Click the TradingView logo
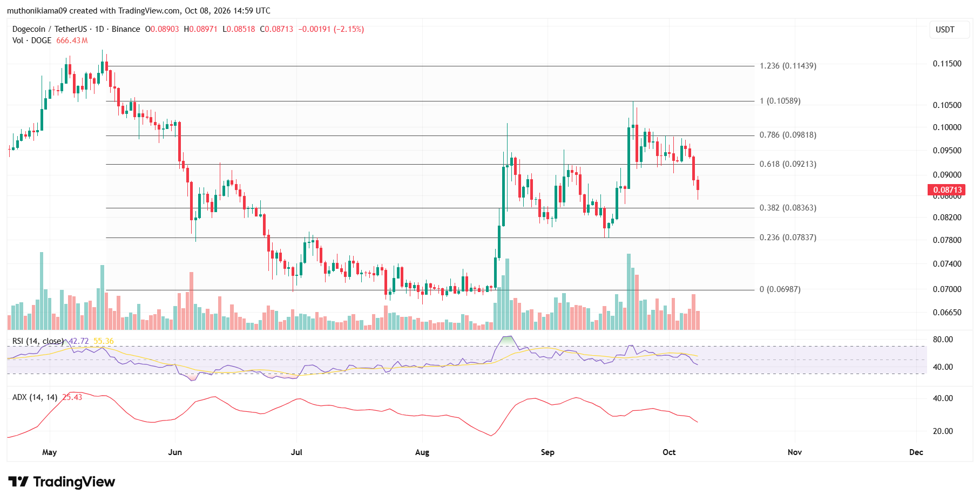Viewport: 980px width, 502px height. tap(62, 481)
